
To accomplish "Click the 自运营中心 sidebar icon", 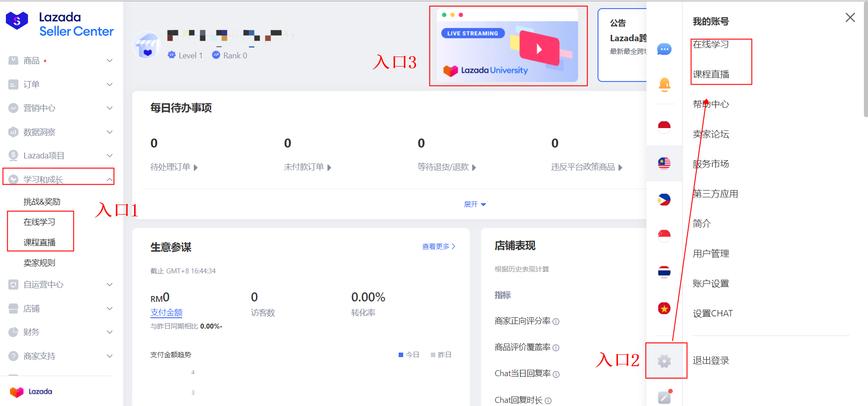I will (14, 284).
